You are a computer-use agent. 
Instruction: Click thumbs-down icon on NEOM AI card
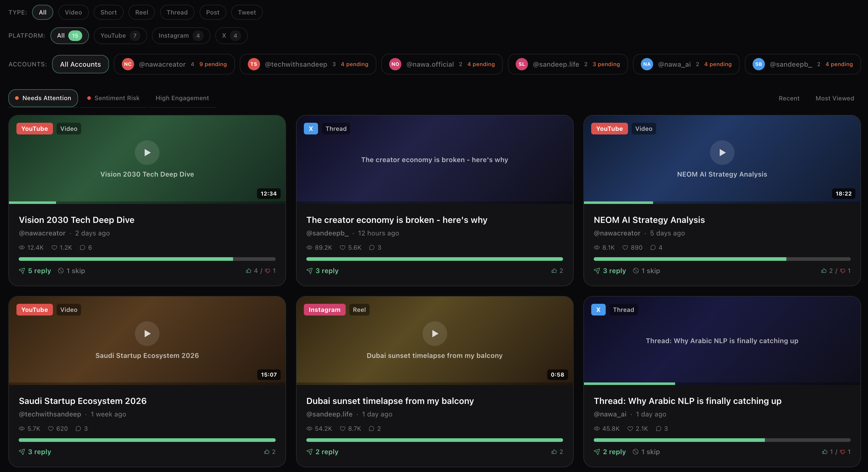(842, 271)
